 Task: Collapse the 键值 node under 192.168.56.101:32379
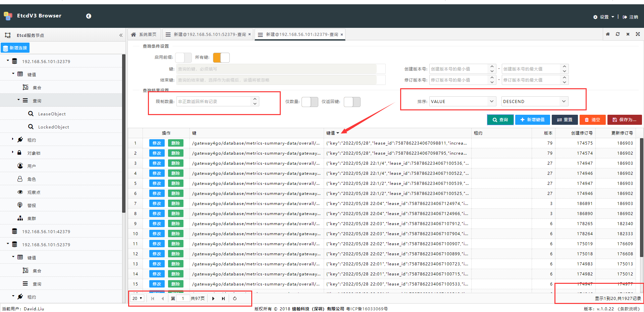[x=13, y=73]
